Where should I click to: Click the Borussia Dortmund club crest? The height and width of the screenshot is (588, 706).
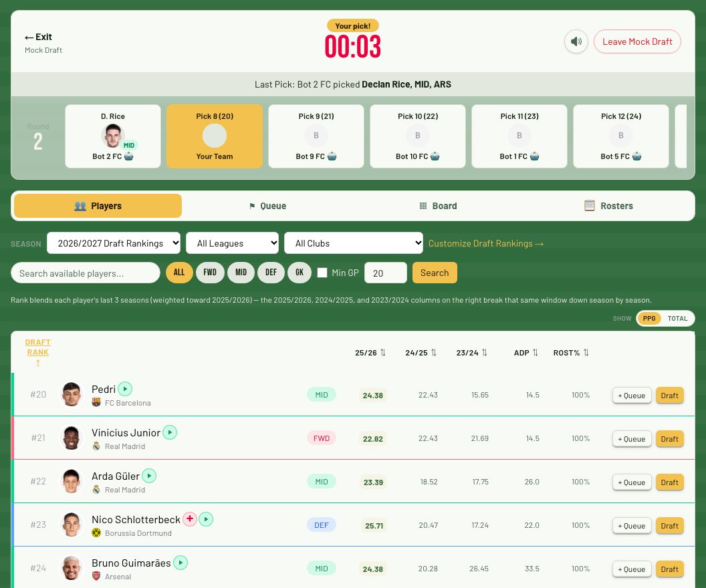[x=96, y=533]
